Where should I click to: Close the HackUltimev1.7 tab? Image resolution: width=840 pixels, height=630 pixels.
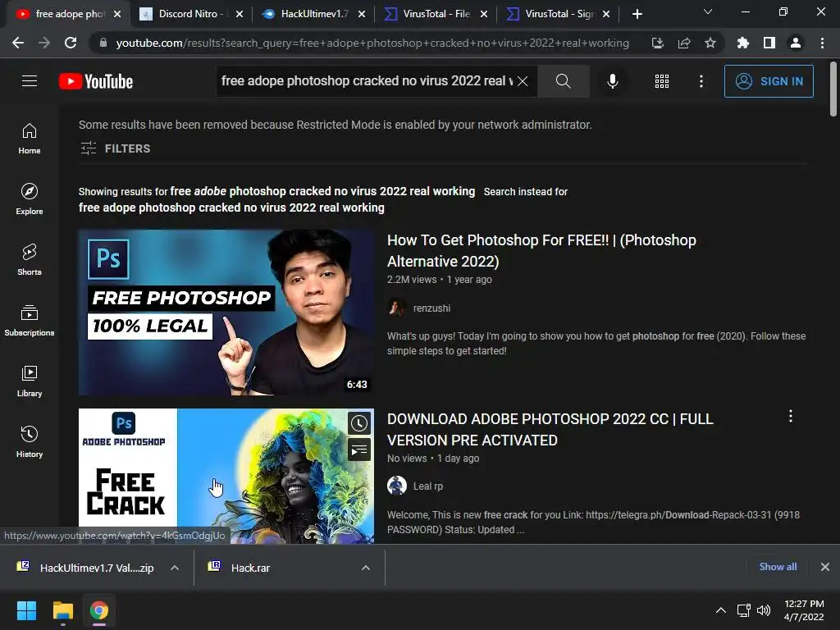pyautogui.click(x=362, y=14)
